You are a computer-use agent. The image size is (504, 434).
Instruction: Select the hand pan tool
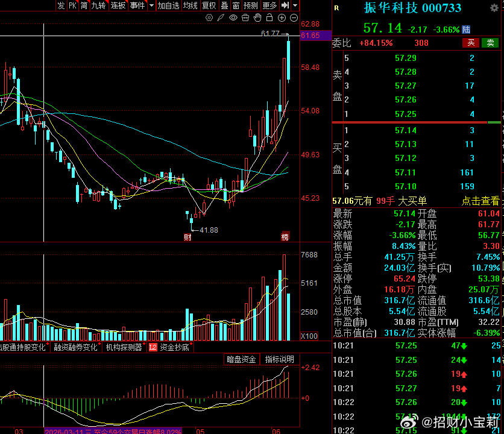[x=257, y=17]
